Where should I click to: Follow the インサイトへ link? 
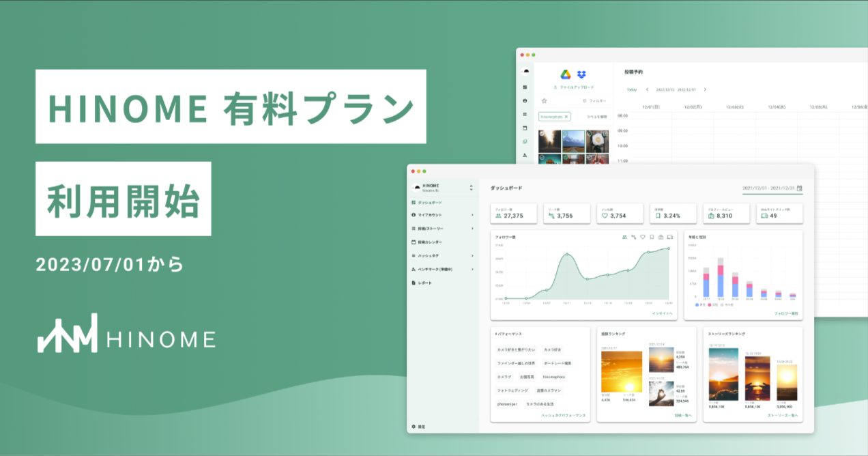pos(662,313)
